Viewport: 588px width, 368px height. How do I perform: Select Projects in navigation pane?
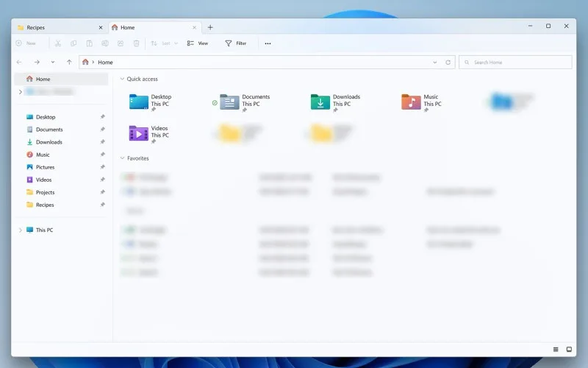coord(62,192)
